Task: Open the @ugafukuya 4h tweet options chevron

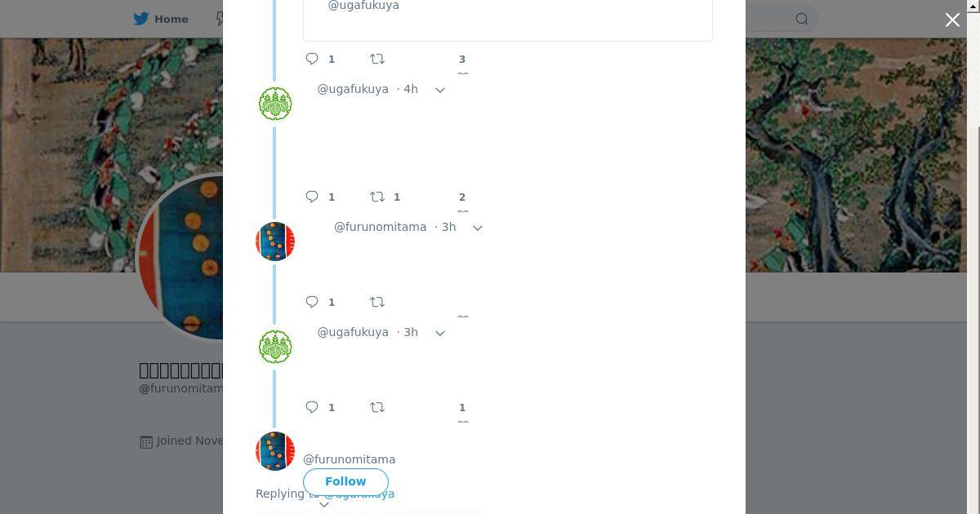Action: pos(440,90)
